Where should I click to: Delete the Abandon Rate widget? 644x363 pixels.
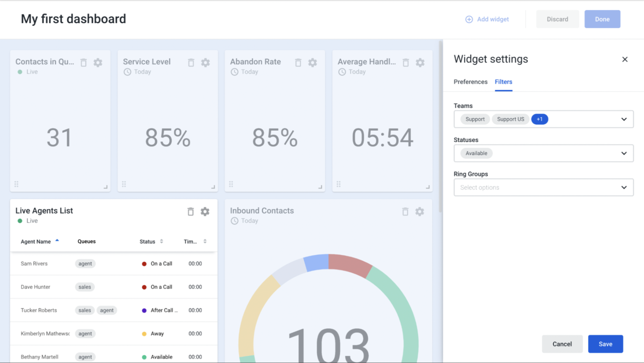[x=298, y=63]
